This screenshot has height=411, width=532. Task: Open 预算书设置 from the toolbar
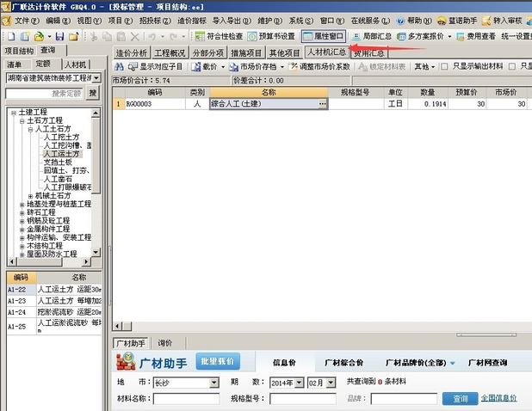point(270,36)
